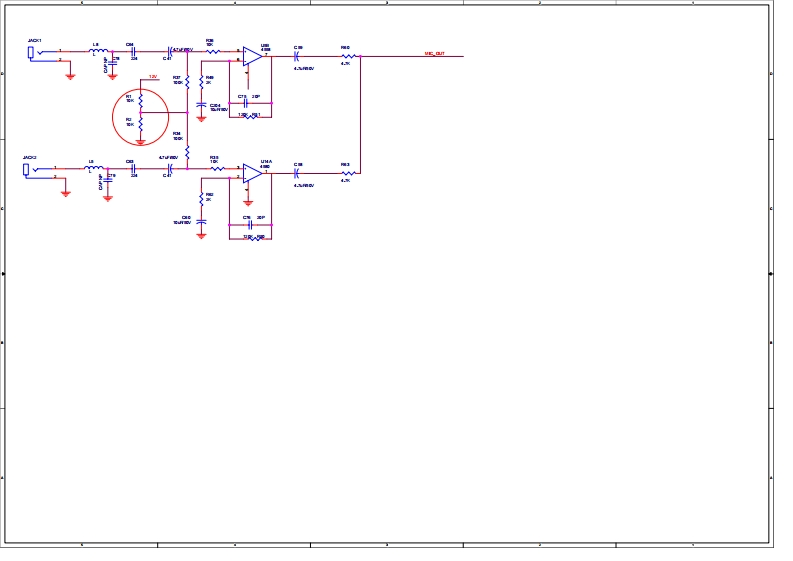Select the R62 2K resistor
Image resolution: width=793 pixels, height=561 pixels.
tap(202, 197)
